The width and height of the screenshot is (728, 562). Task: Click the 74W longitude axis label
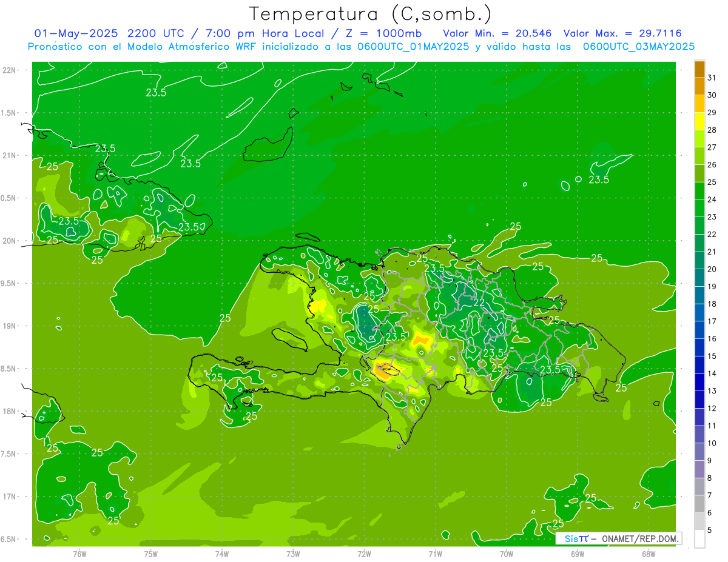click(222, 554)
